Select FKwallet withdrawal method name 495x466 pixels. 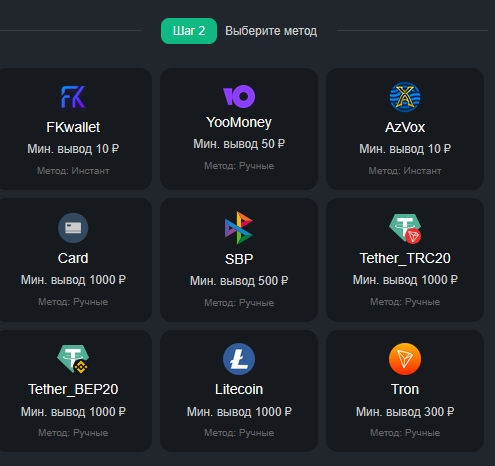pos(73,127)
